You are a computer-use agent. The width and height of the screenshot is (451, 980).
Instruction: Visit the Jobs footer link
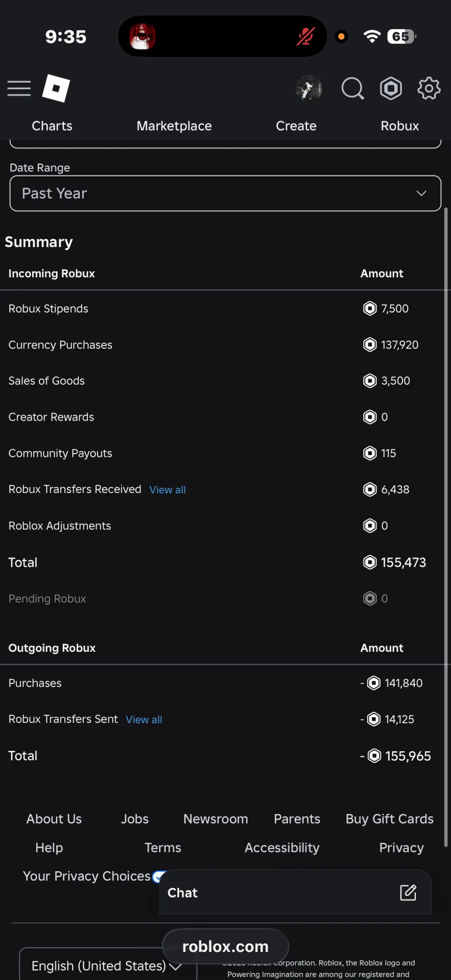click(135, 819)
